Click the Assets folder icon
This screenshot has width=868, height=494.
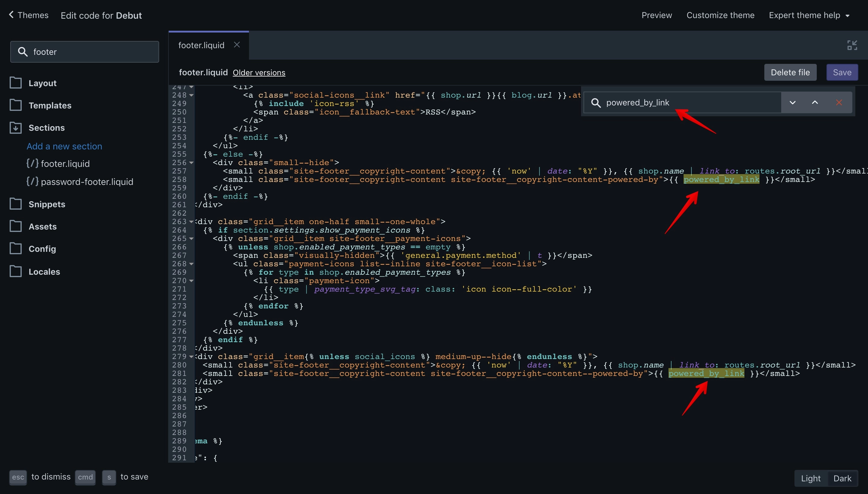pyautogui.click(x=16, y=226)
